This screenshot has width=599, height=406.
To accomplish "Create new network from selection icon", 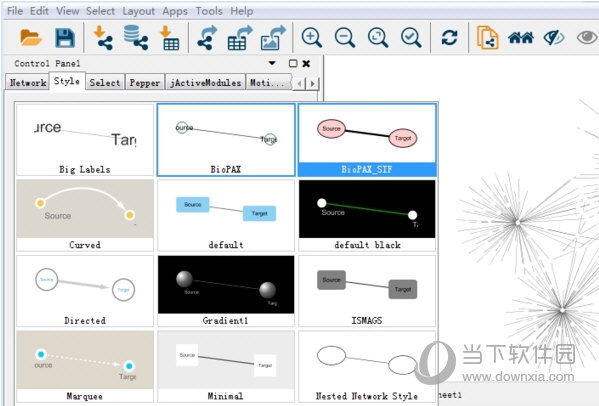I will pyautogui.click(x=487, y=37).
